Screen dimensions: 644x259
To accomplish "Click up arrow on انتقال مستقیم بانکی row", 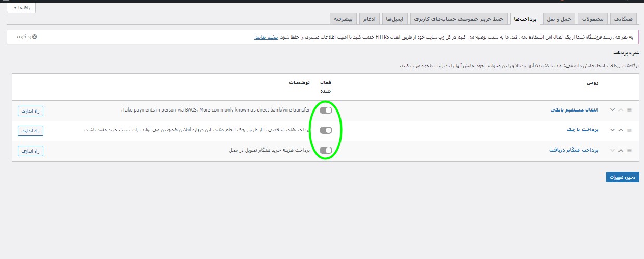I will [621, 110].
